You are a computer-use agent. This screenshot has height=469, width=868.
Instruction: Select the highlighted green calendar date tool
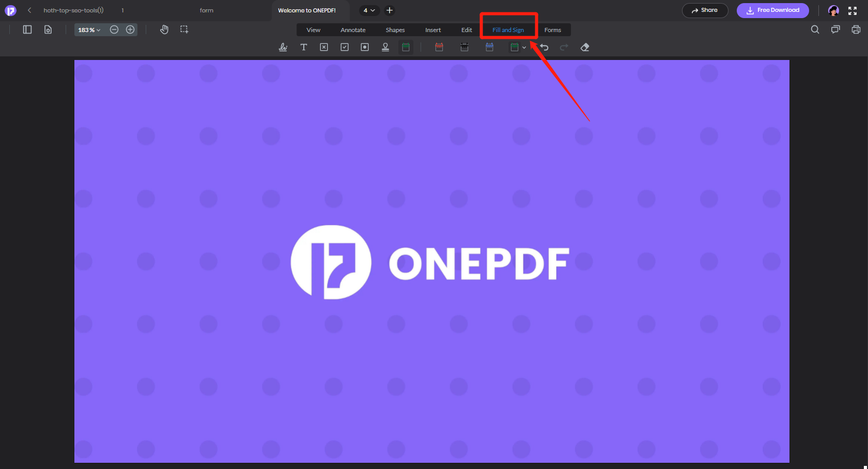point(406,47)
